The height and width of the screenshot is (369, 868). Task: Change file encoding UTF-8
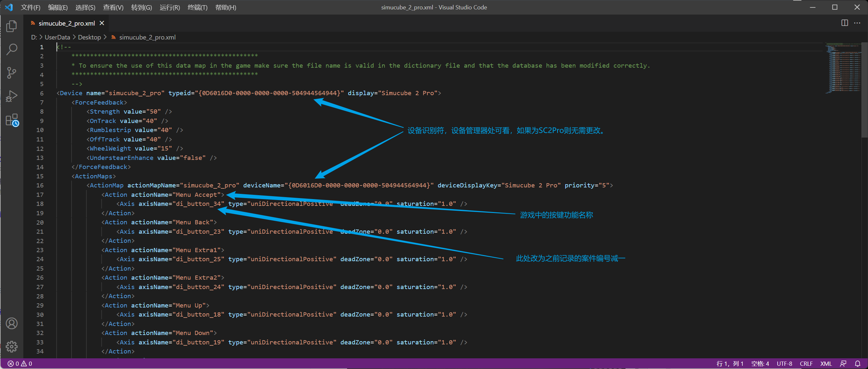[x=784, y=363]
